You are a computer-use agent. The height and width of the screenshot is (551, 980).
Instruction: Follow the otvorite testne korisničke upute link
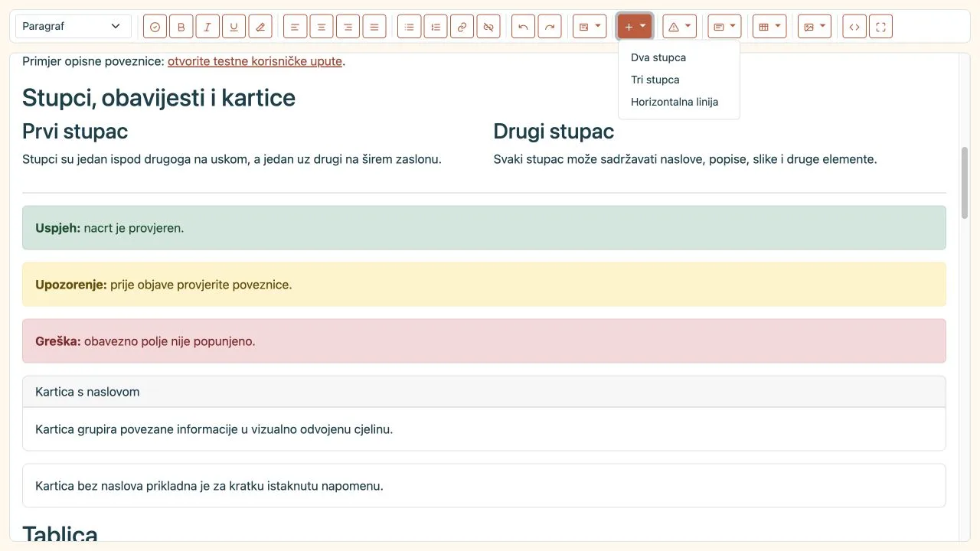255,61
